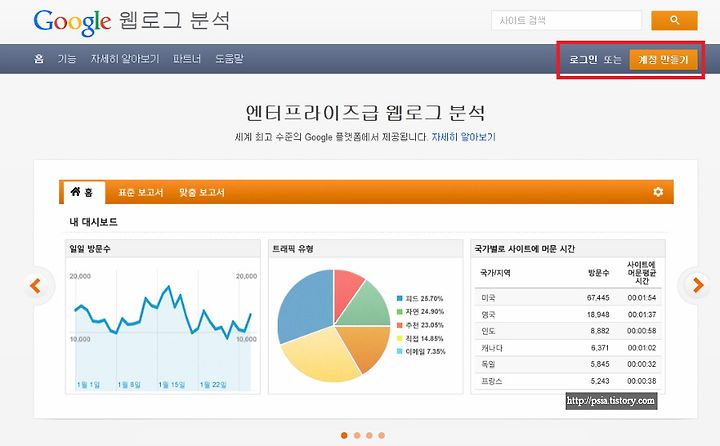Click the 자연 24.90% legend entry
720x446 pixels.
click(420, 312)
